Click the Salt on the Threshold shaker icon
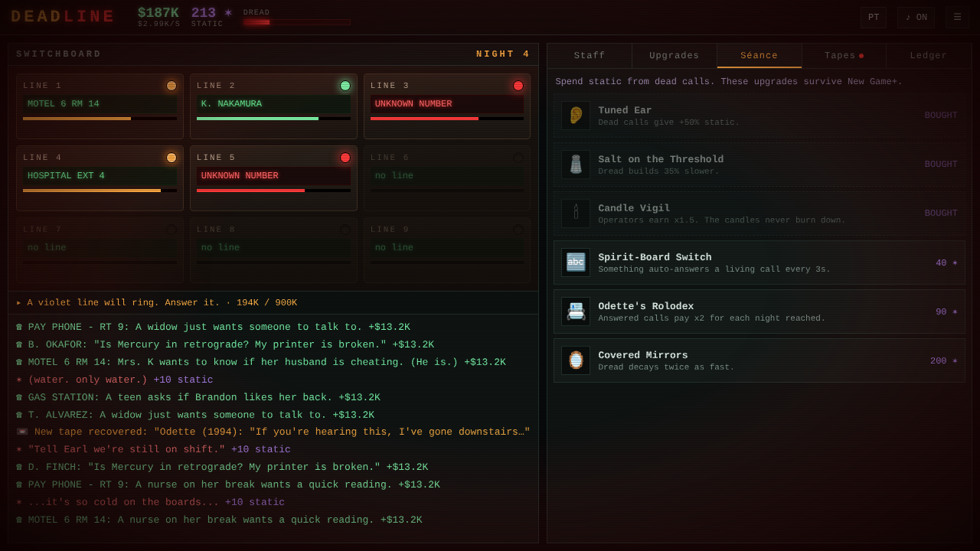Image resolution: width=980 pixels, height=551 pixels. coord(576,165)
